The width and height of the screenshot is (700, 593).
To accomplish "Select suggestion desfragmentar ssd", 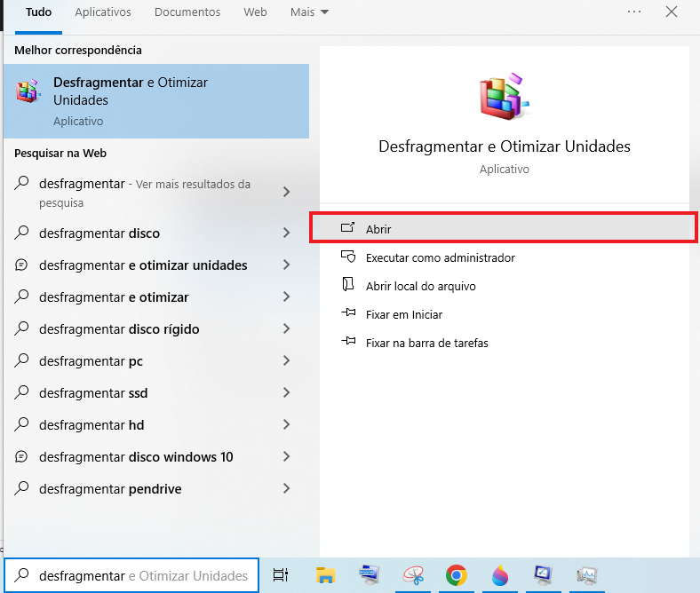I will click(93, 393).
